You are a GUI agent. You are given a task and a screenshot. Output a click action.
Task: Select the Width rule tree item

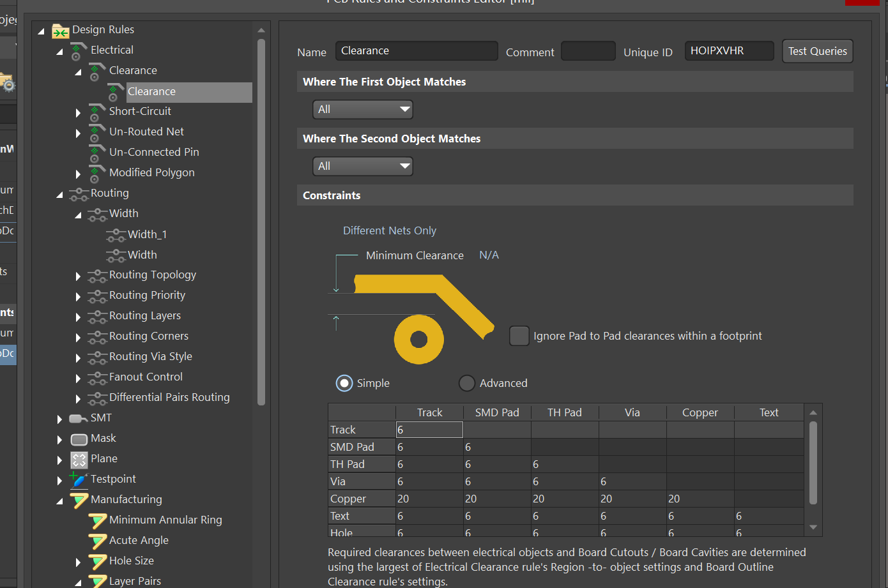[x=142, y=255]
